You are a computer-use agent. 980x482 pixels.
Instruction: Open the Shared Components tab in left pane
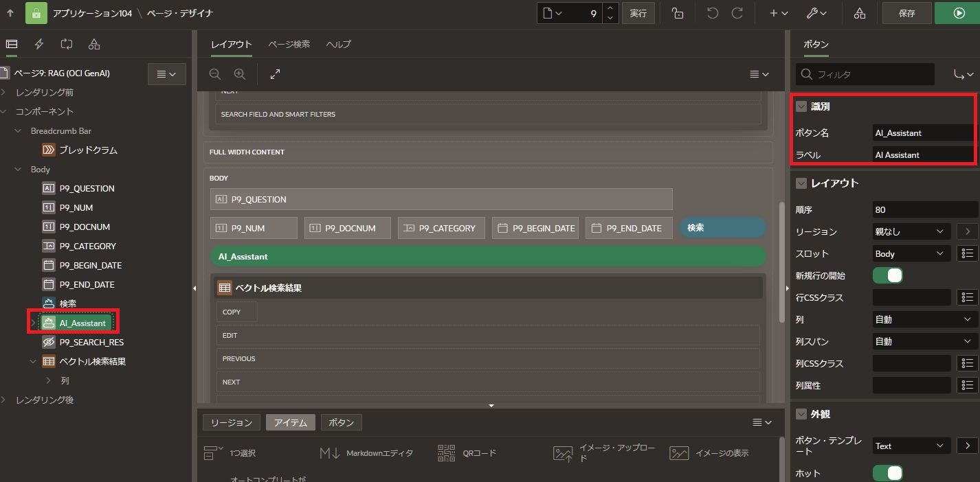tap(94, 44)
